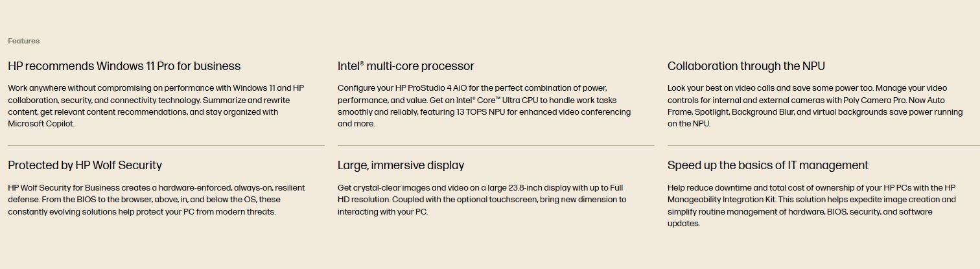The width and height of the screenshot is (980, 269).
Task: Click the HP Manageability Integration Kit description paragraph
Action: (812, 205)
